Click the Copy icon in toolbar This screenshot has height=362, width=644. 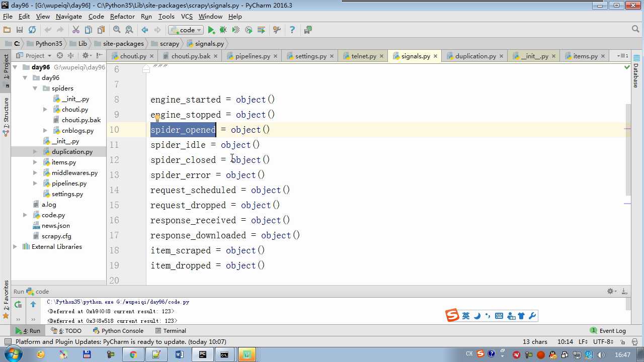(x=89, y=30)
